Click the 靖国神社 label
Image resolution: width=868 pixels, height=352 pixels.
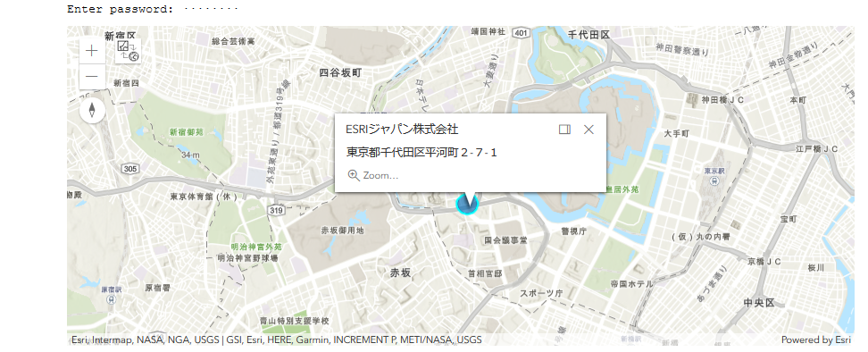(488, 32)
